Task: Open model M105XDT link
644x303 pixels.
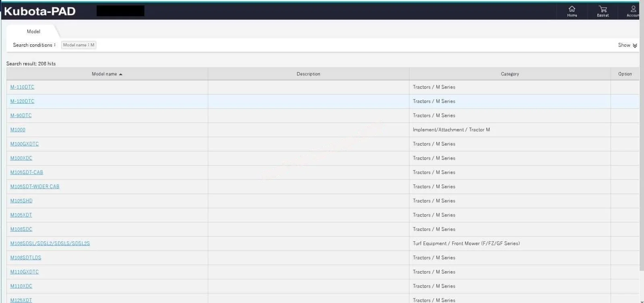Action: coord(21,215)
